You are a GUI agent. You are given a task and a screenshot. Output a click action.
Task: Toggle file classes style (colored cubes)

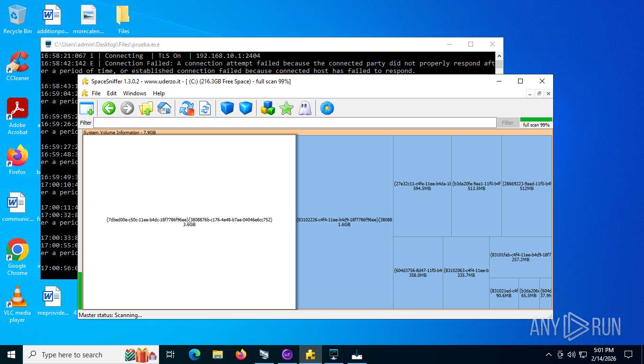[x=268, y=108]
